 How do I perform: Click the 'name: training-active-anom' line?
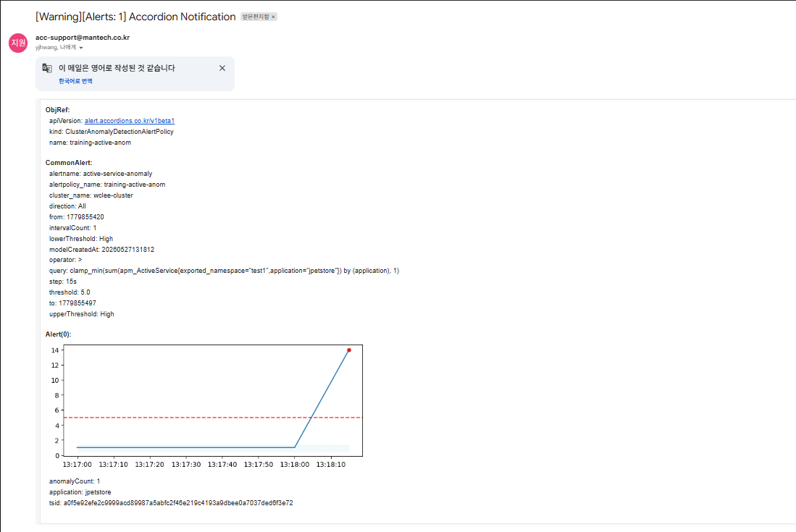(90, 143)
